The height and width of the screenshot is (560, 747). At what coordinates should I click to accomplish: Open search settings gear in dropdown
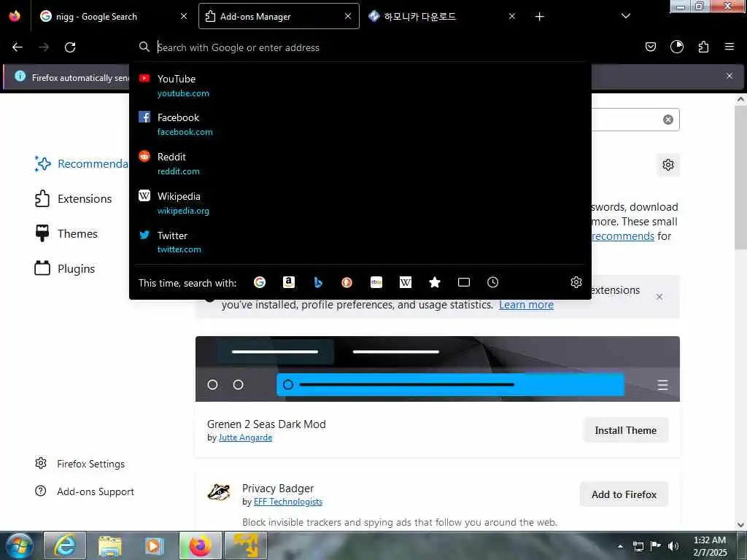coord(576,282)
